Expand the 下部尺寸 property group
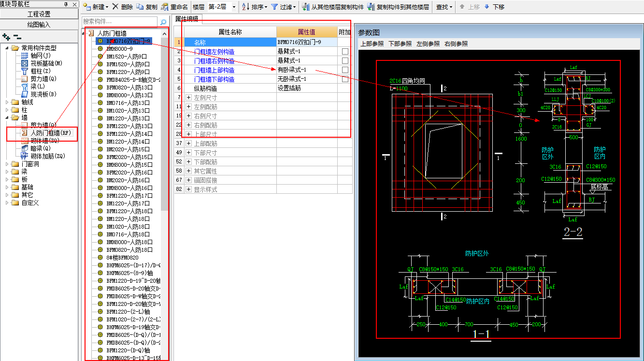Image resolution: width=644 pixels, height=361 pixels. [188, 153]
